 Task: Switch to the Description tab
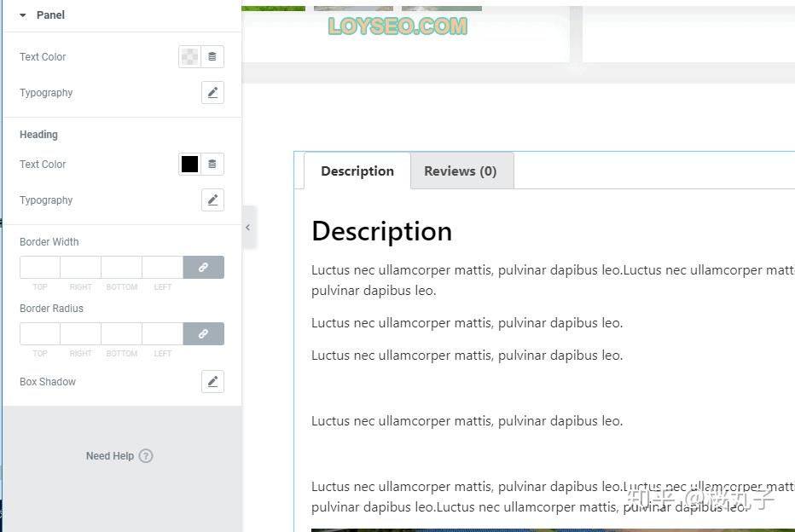(357, 171)
